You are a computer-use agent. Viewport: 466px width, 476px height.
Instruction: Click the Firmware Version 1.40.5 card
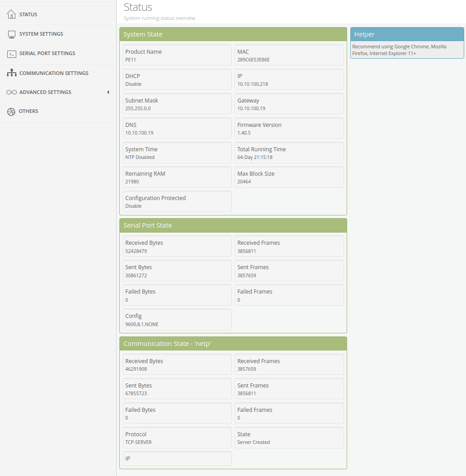(x=289, y=128)
